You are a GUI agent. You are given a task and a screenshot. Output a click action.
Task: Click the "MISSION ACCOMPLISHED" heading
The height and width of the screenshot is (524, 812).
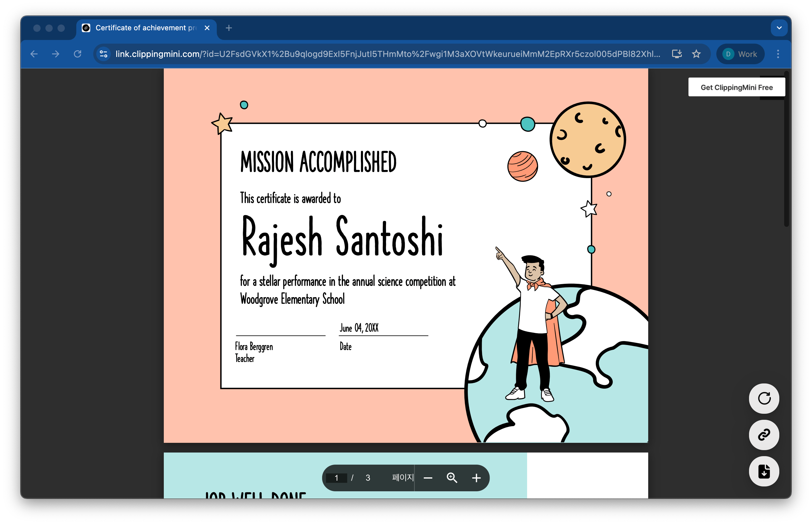tap(318, 162)
